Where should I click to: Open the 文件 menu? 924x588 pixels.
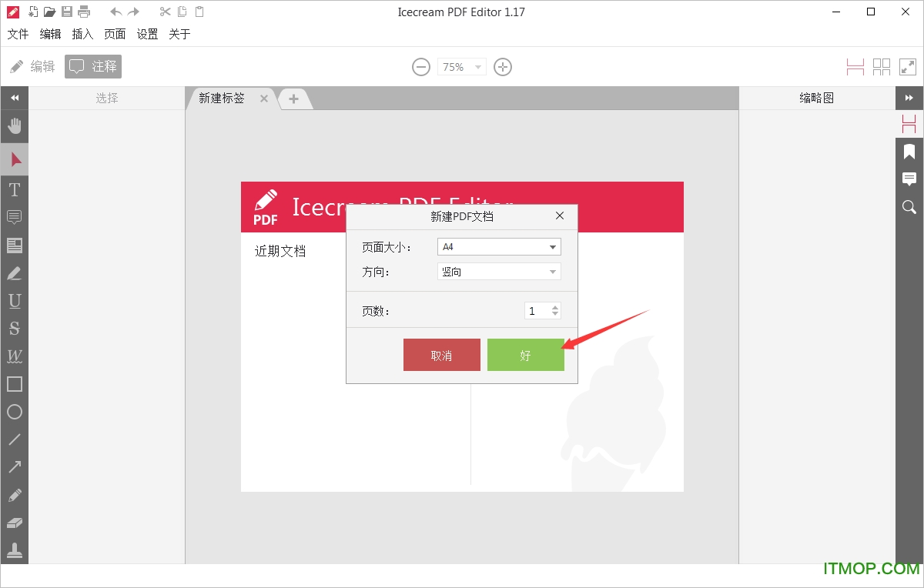[x=18, y=34]
